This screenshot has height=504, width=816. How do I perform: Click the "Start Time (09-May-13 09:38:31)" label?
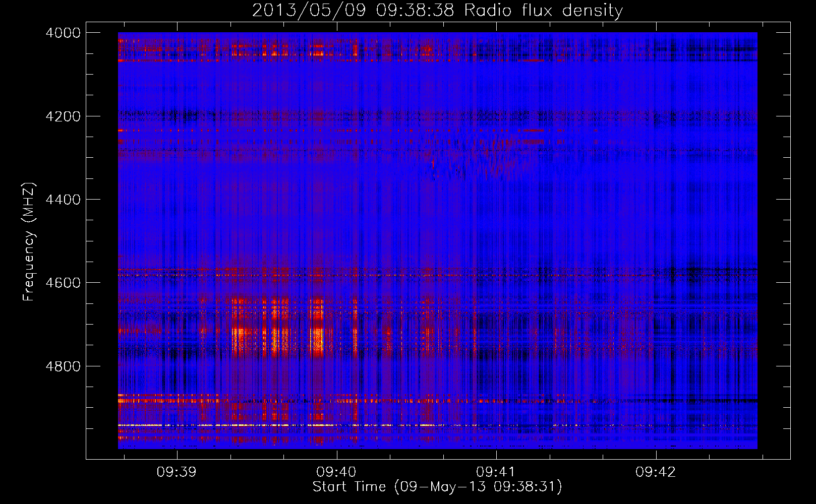(x=437, y=487)
